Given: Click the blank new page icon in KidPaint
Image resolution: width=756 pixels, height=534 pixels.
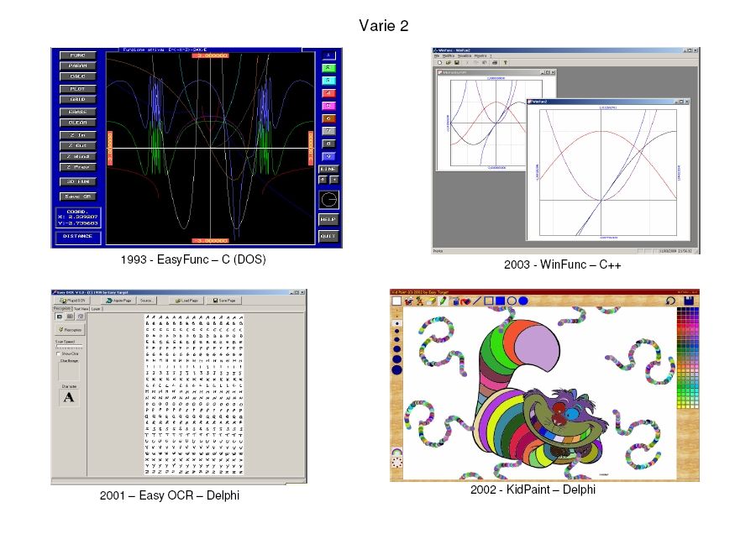Looking at the screenshot, I should click(x=396, y=301).
